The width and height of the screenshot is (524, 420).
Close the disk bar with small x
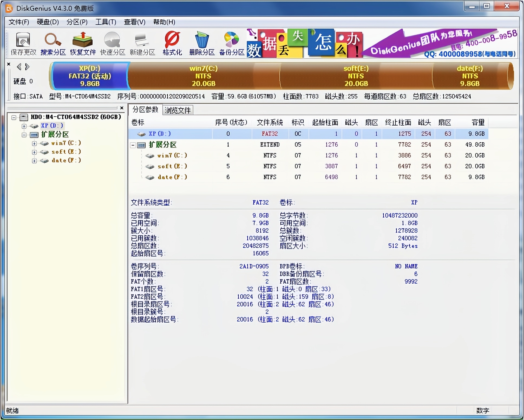9,64
